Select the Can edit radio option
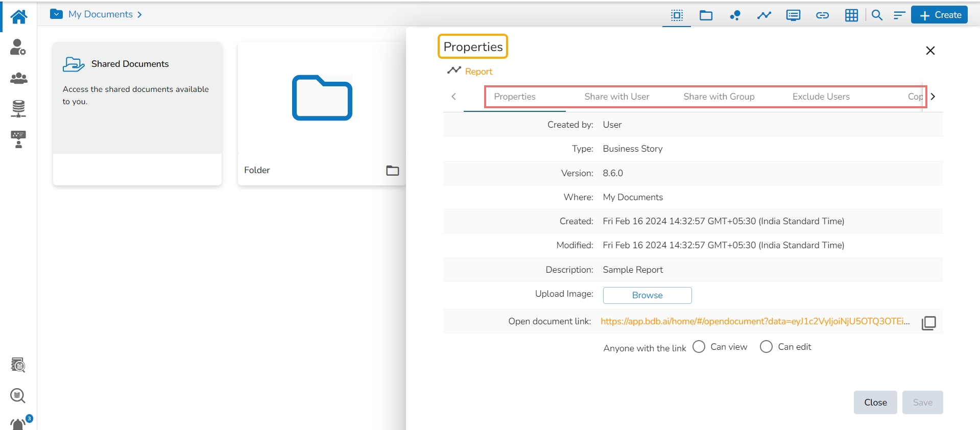 point(766,347)
